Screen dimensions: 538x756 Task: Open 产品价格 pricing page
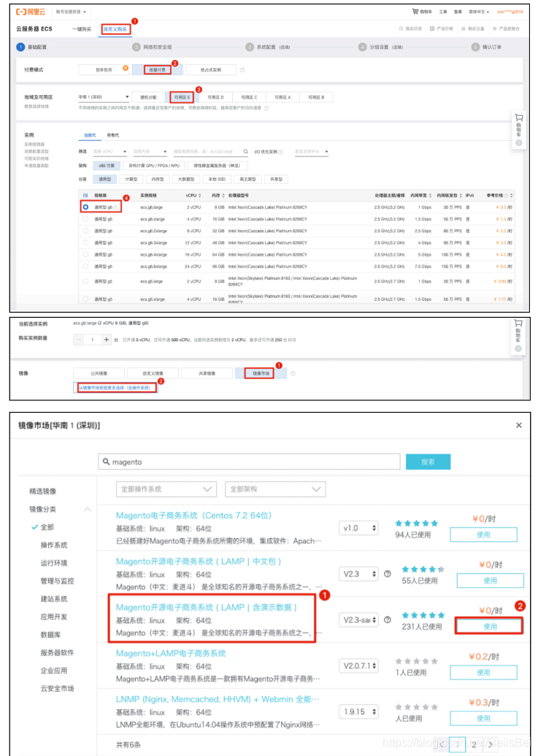coord(441,28)
